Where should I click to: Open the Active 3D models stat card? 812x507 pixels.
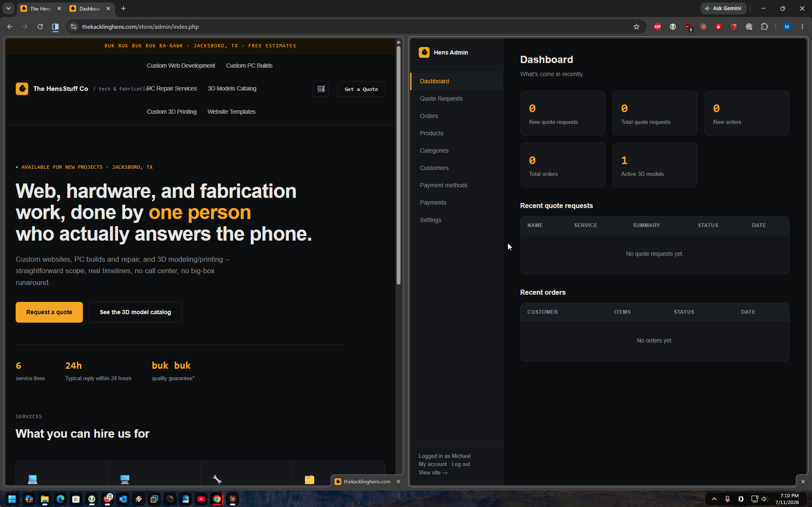click(x=655, y=165)
